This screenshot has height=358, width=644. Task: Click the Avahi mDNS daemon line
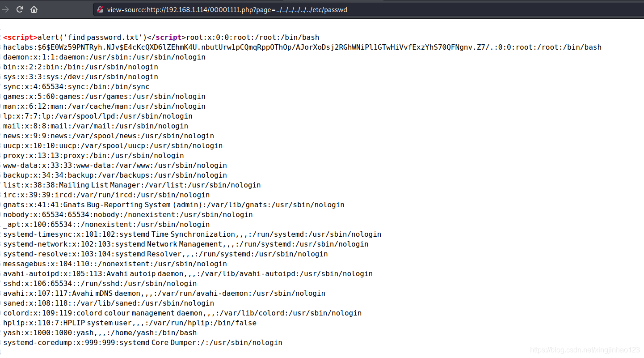(164, 294)
